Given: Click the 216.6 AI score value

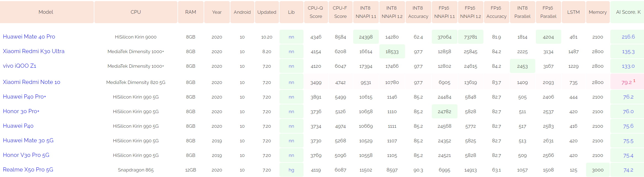Looking at the screenshot, I should (x=628, y=37).
